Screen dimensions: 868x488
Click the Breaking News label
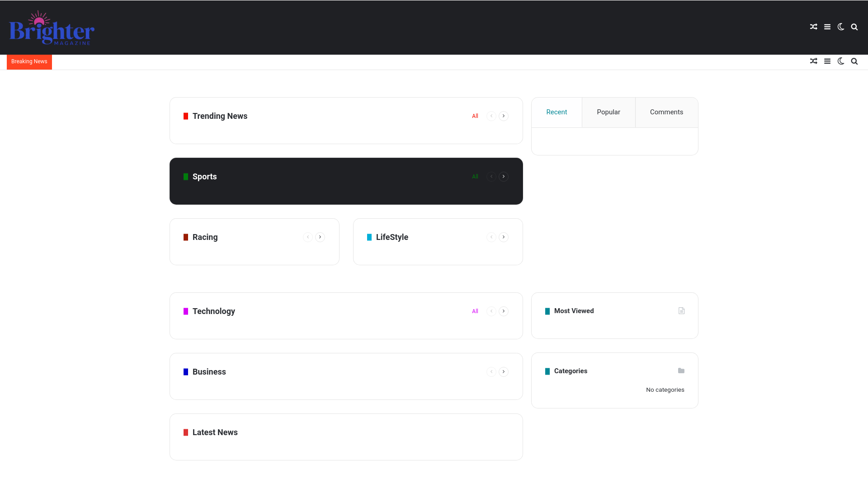(29, 61)
